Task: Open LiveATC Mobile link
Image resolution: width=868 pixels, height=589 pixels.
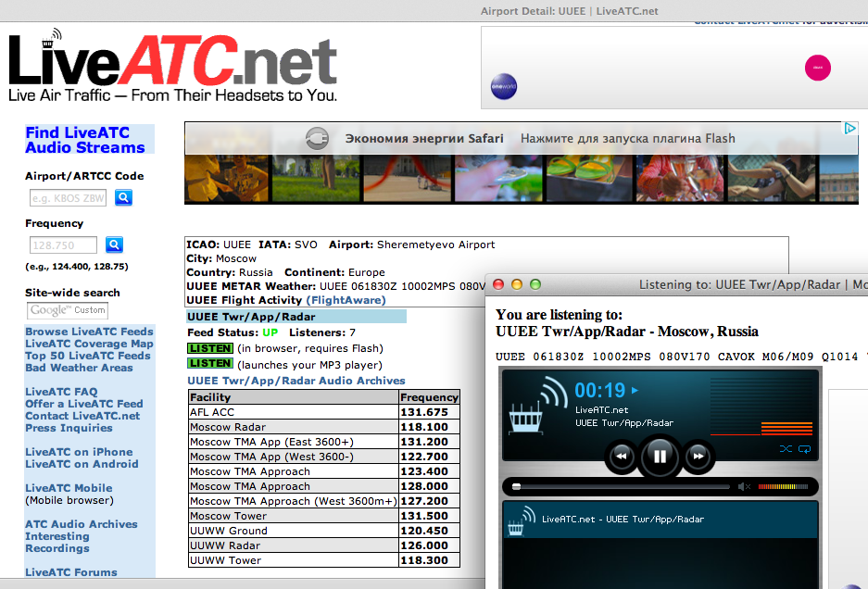Action: [69, 488]
